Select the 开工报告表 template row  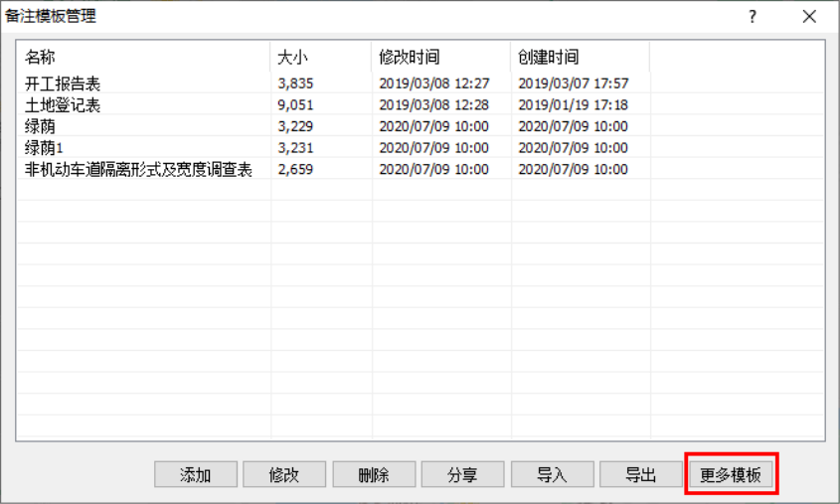pyautogui.click(x=64, y=84)
